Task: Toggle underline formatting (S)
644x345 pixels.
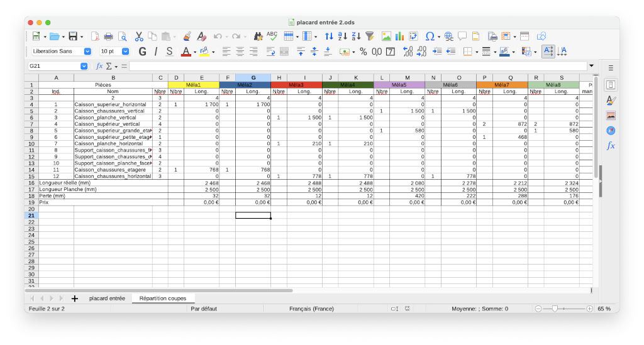Action: 169,52
